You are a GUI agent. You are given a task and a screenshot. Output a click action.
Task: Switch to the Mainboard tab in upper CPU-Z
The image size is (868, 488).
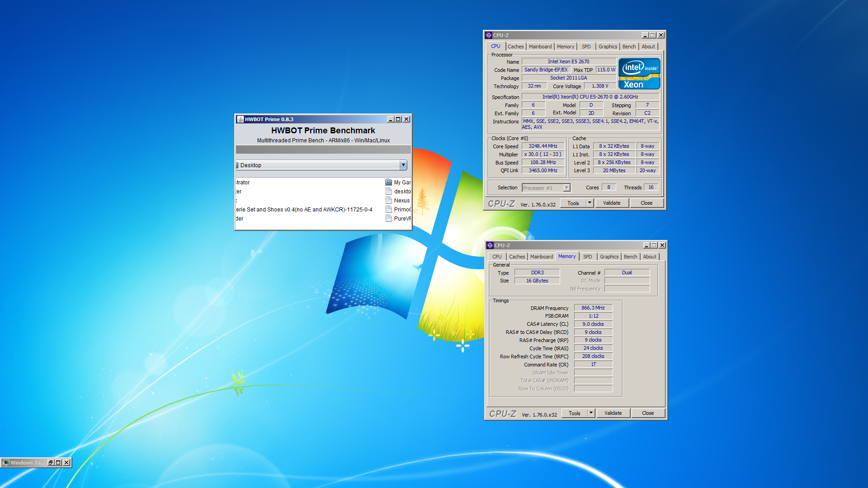pyautogui.click(x=540, y=47)
